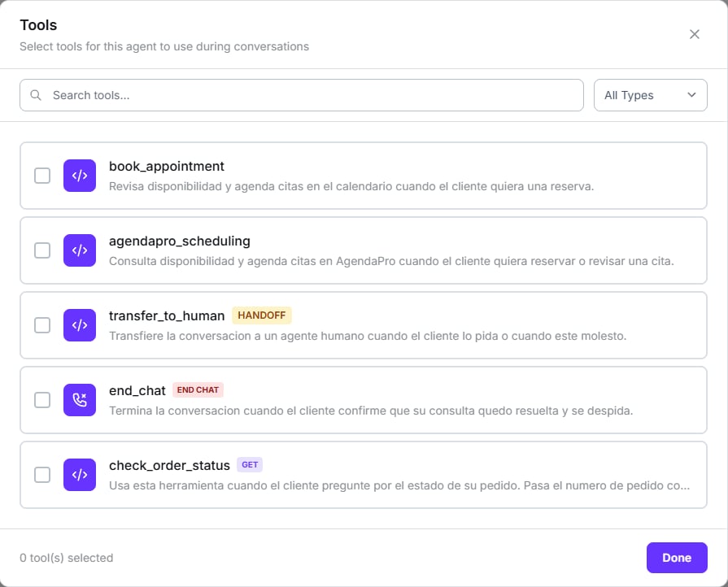Close the Tools dialog with the X
This screenshot has height=587, width=728.
tap(694, 34)
